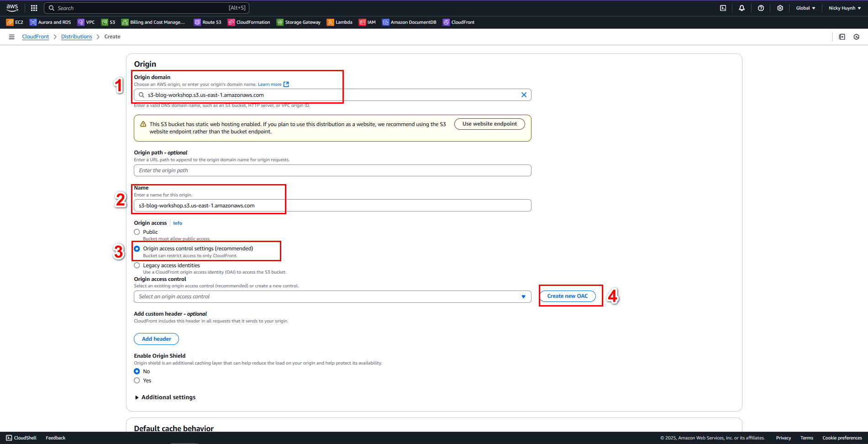The image size is (868, 444).
Task: Focus the top Search bar
Action: point(147,8)
